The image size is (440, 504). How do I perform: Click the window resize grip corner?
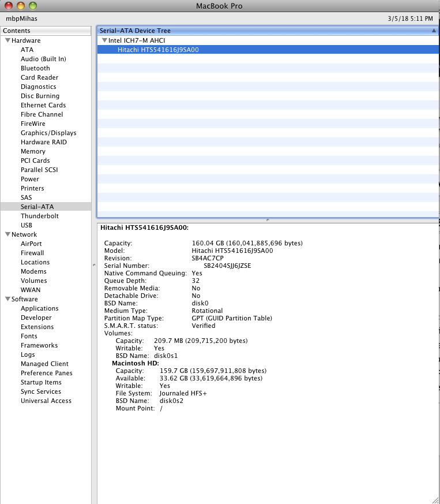click(435, 499)
